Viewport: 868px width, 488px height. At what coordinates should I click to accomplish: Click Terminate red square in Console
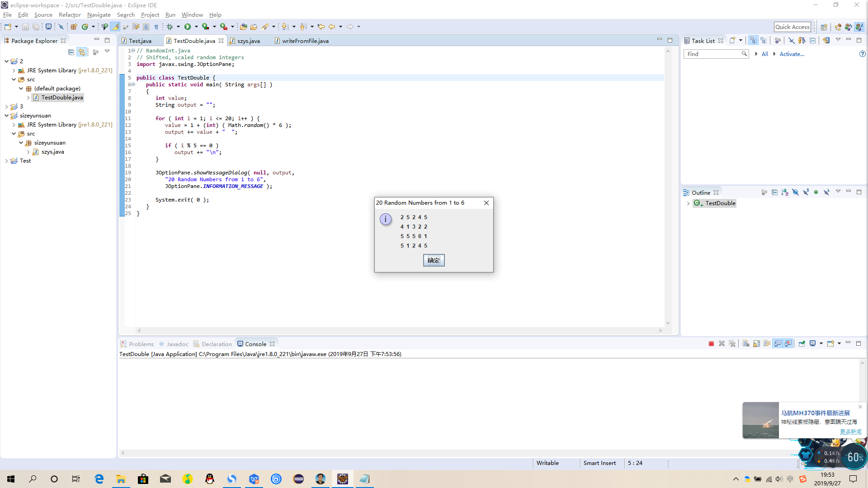pyautogui.click(x=711, y=343)
